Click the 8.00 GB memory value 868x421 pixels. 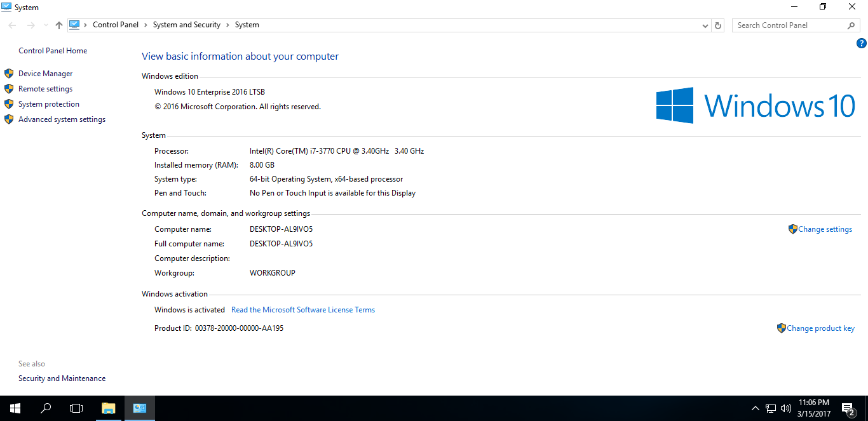click(x=262, y=165)
